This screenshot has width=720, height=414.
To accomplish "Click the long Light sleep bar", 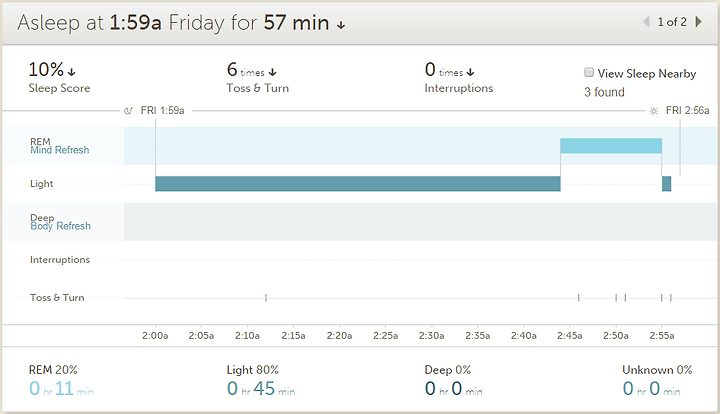I will pyautogui.click(x=357, y=184).
